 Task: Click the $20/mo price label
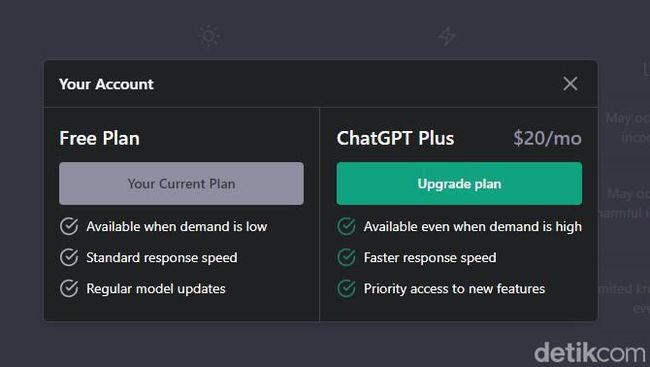[x=547, y=138]
